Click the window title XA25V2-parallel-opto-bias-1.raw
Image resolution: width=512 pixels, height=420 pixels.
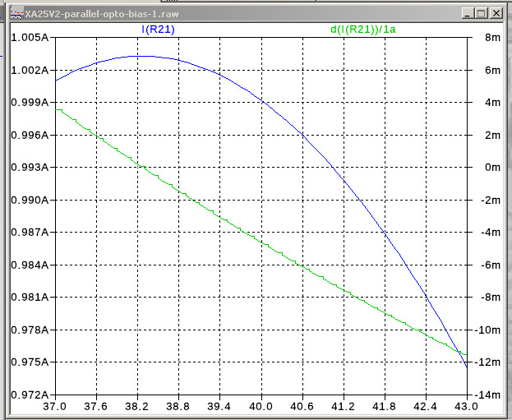point(102,14)
